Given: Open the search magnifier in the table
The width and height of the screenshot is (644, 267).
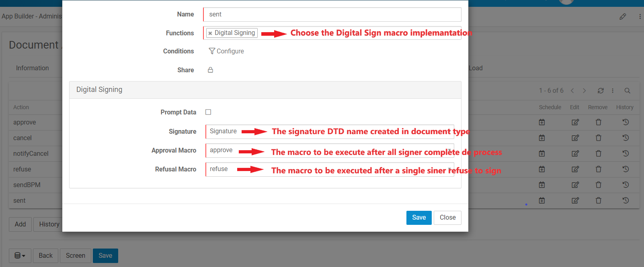Looking at the screenshot, I should [x=627, y=91].
